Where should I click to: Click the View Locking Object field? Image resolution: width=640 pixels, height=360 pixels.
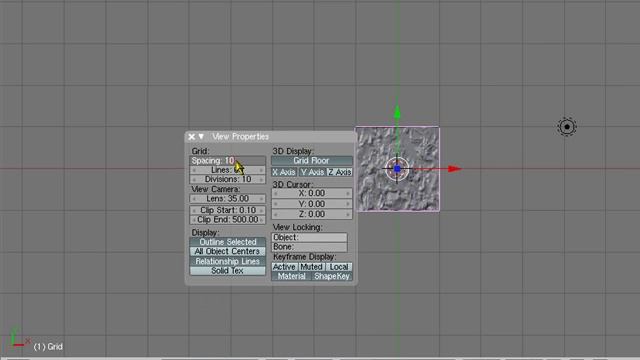coord(309,237)
